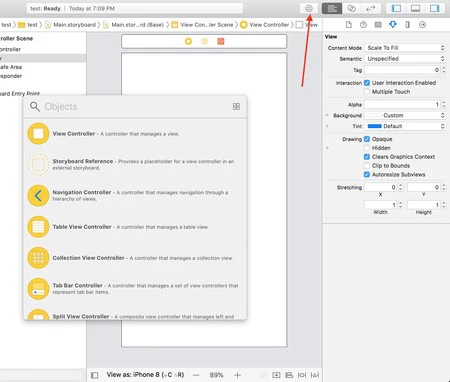This screenshot has height=382, width=450.
Task: Toggle Clears Graphics Context checkbox
Action: tap(367, 157)
